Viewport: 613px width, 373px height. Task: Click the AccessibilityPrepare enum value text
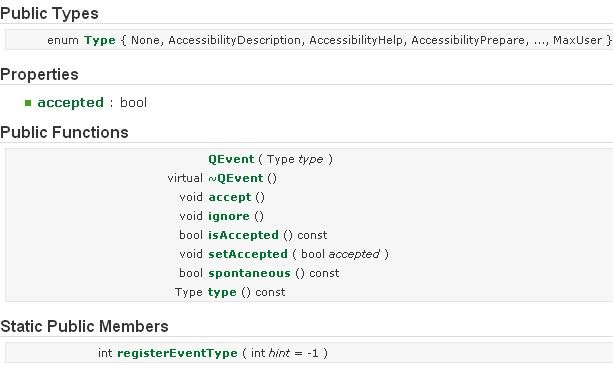click(x=468, y=40)
